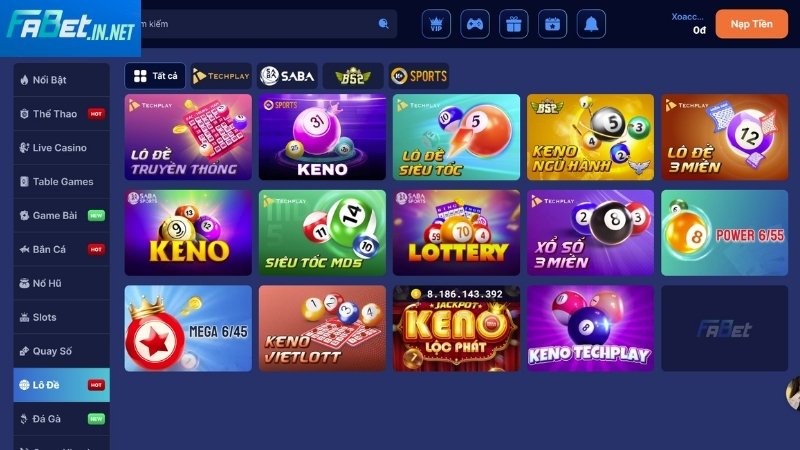Open the gift box rewards icon
The width and height of the screenshot is (800, 450).
tap(514, 24)
